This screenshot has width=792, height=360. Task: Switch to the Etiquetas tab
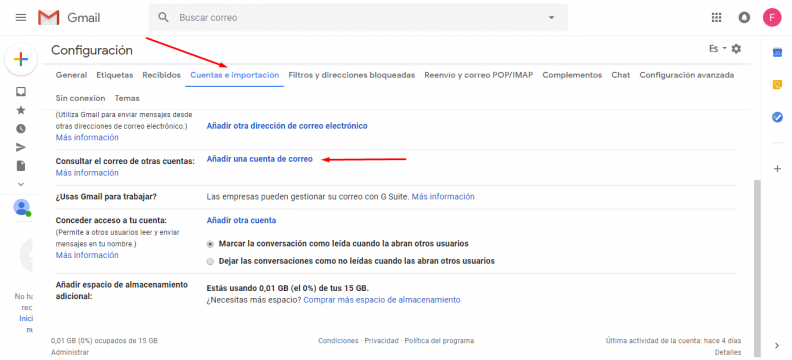pos(115,75)
